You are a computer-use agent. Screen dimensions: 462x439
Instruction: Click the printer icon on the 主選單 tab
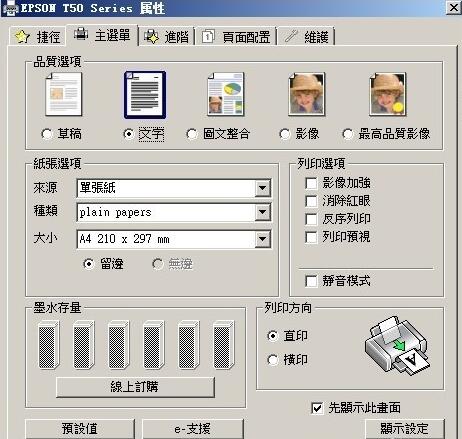click(81, 34)
